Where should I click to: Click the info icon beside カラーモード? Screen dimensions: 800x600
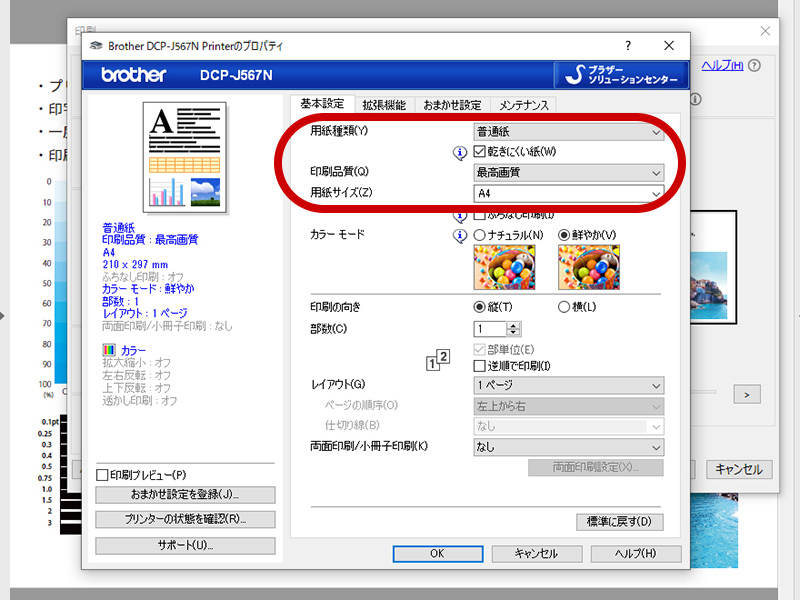460,236
